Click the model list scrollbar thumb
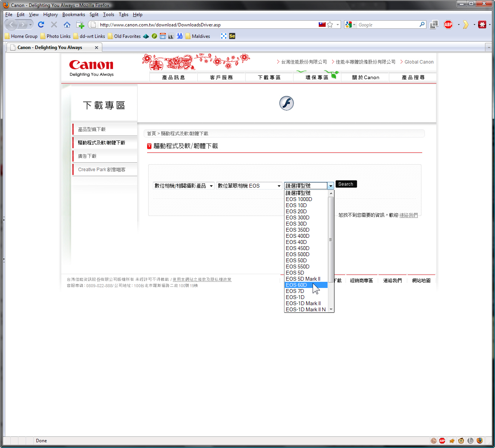The image size is (495, 448). pyautogui.click(x=331, y=240)
